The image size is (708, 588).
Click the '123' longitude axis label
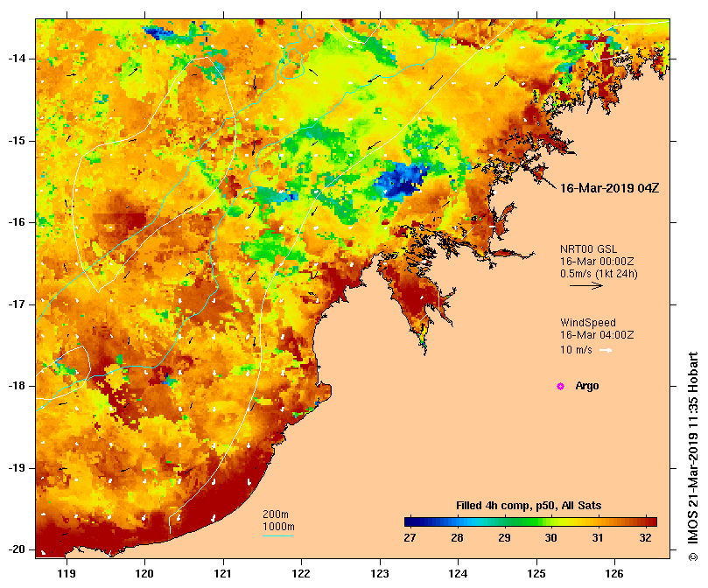[380, 574]
